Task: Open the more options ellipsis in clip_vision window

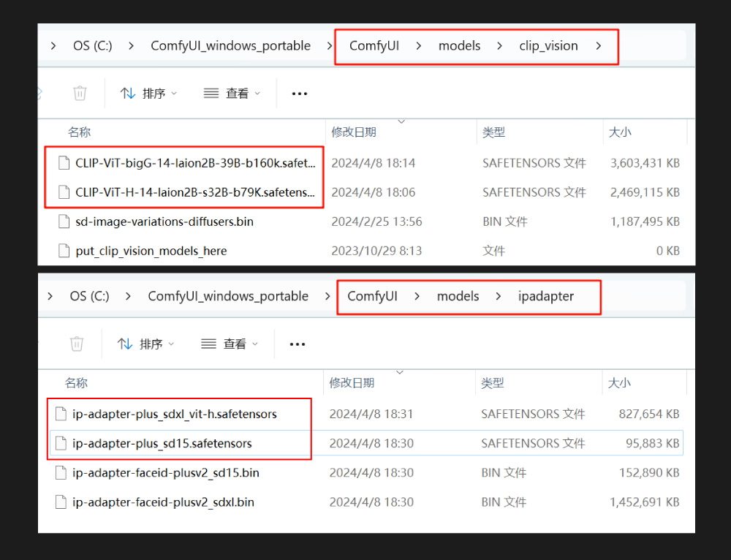Action: pos(299,94)
